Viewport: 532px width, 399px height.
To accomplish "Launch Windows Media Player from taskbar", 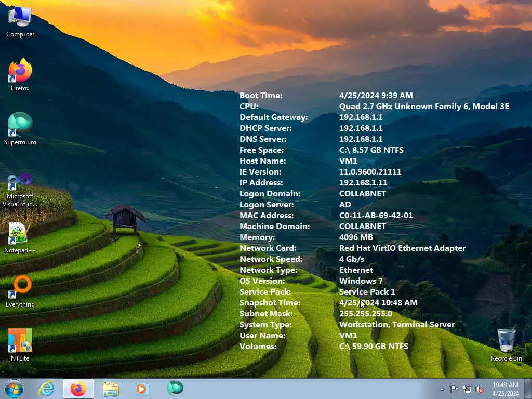I will [x=142, y=389].
